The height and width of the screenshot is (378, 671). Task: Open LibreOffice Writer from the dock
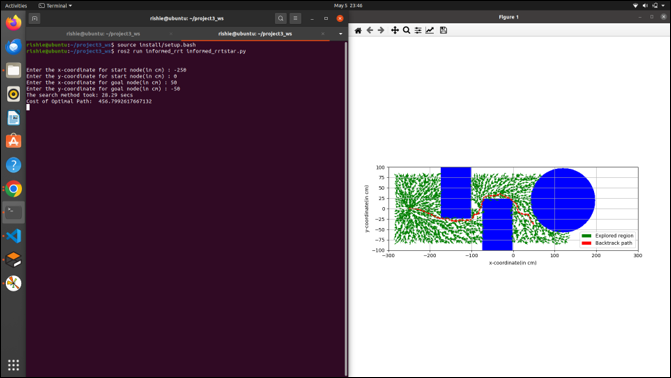click(14, 118)
